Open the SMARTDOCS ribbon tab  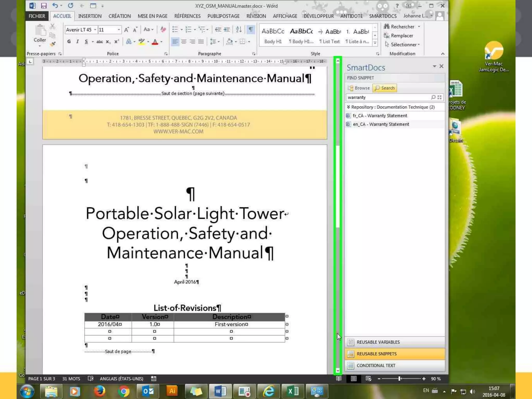pyautogui.click(x=383, y=16)
